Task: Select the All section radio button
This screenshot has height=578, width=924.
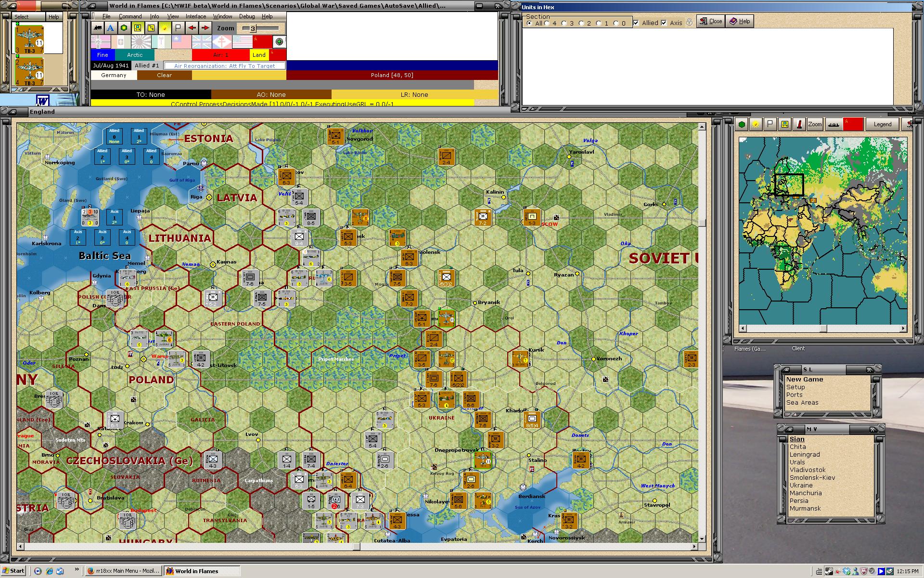Action: coord(529,23)
